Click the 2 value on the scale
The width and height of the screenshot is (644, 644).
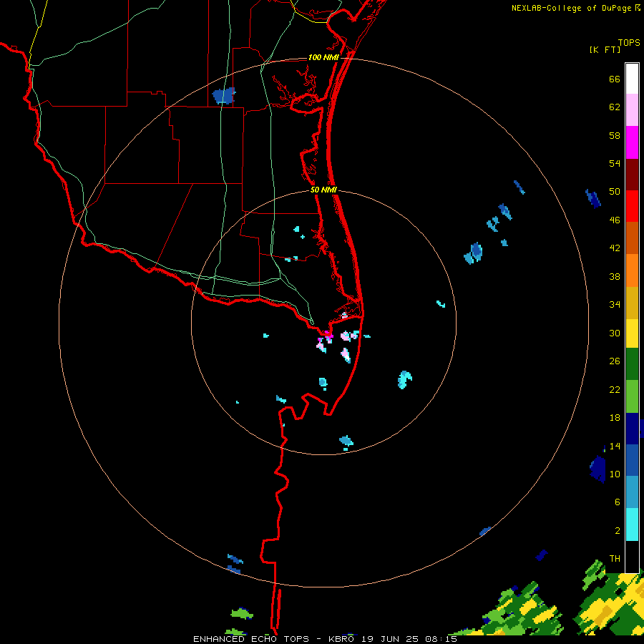[x=618, y=530]
